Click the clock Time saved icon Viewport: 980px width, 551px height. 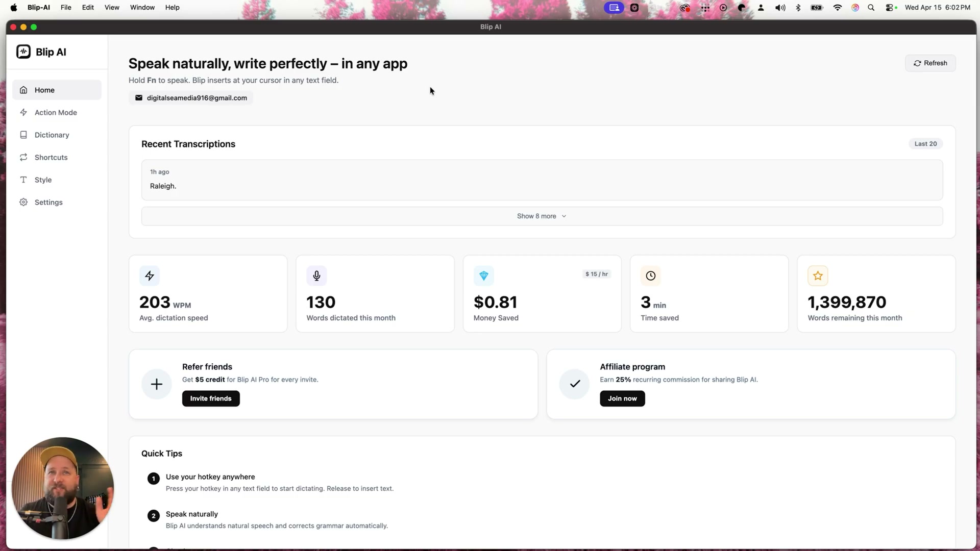click(x=650, y=275)
